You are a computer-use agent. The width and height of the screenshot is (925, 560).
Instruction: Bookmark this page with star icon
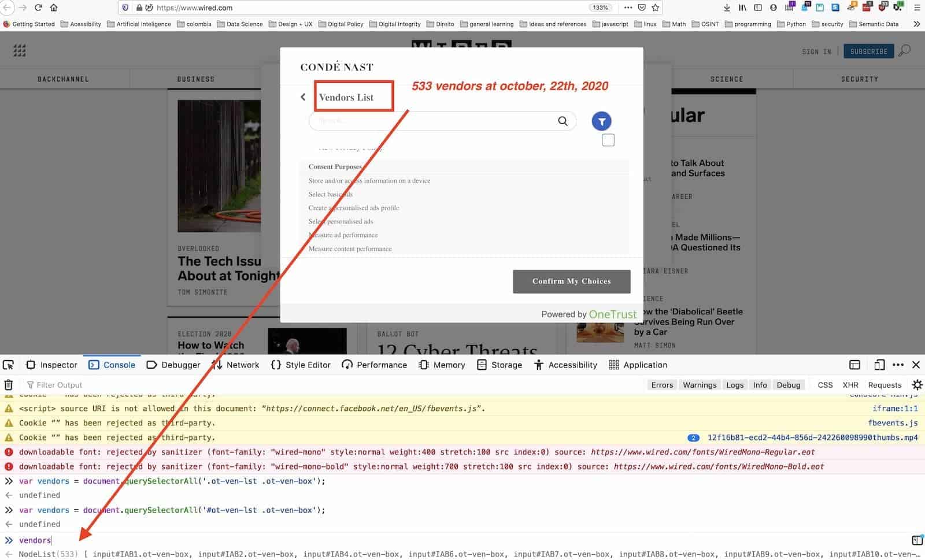click(x=655, y=8)
